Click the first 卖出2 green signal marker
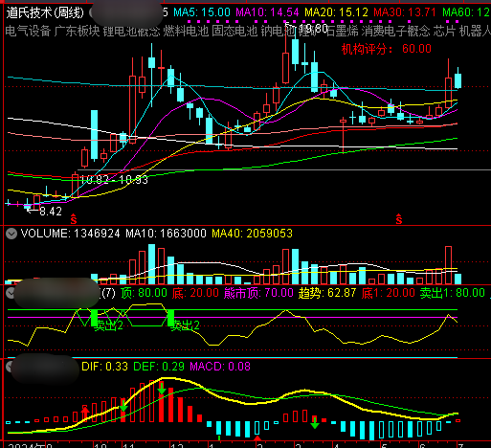The height and width of the screenshot is (448, 491). pyautogui.click(x=108, y=325)
